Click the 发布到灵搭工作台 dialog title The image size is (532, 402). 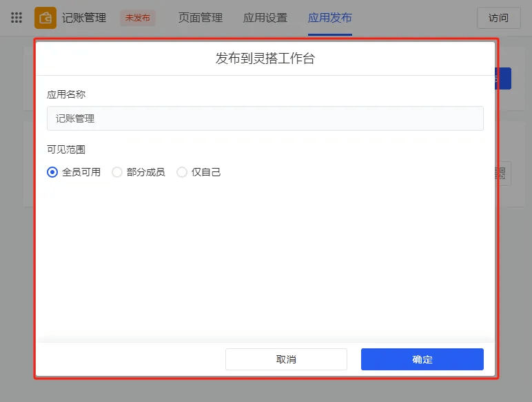(265, 59)
